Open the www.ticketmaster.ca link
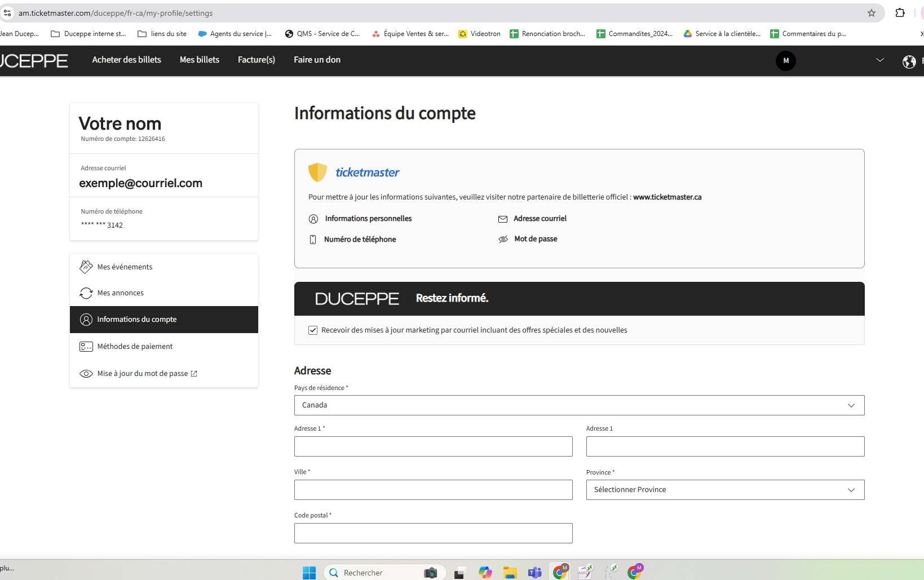 click(667, 197)
